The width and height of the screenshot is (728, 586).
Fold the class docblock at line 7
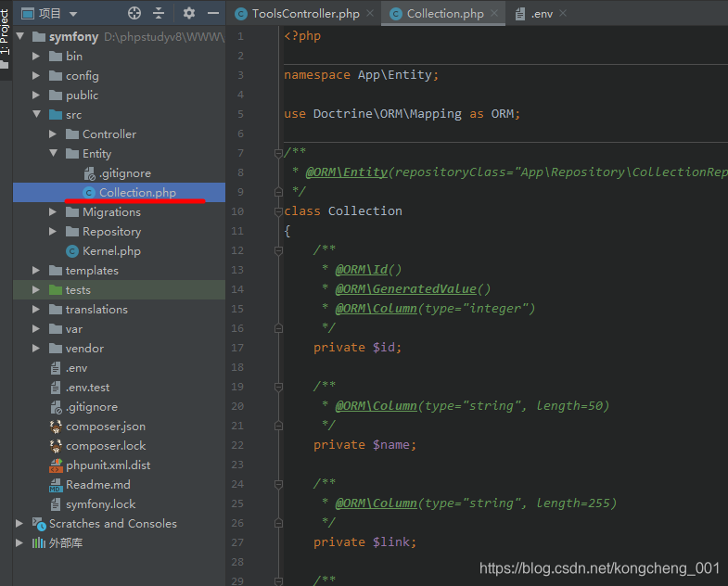[278, 153]
